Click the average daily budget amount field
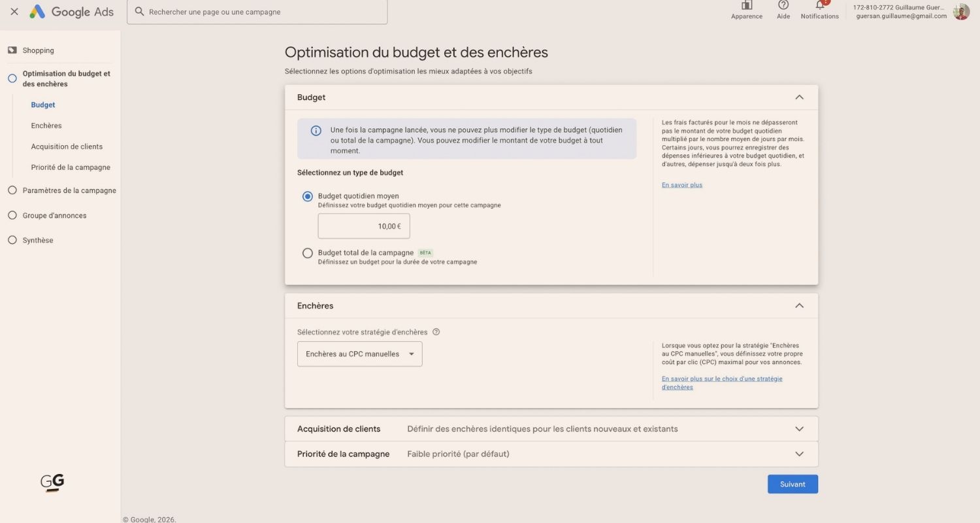Image resolution: width=980 pixels, height=523 pixels. (364, 226)
